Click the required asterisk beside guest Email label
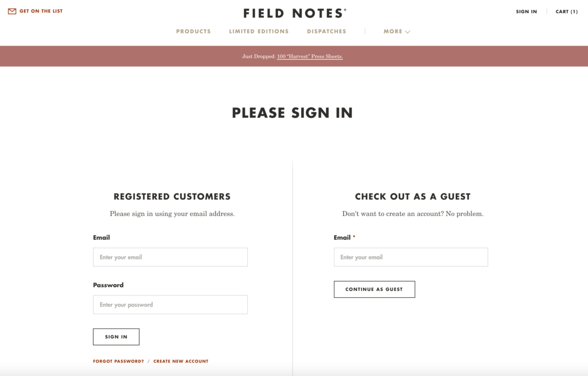588x376 pixels. point(353,237)
